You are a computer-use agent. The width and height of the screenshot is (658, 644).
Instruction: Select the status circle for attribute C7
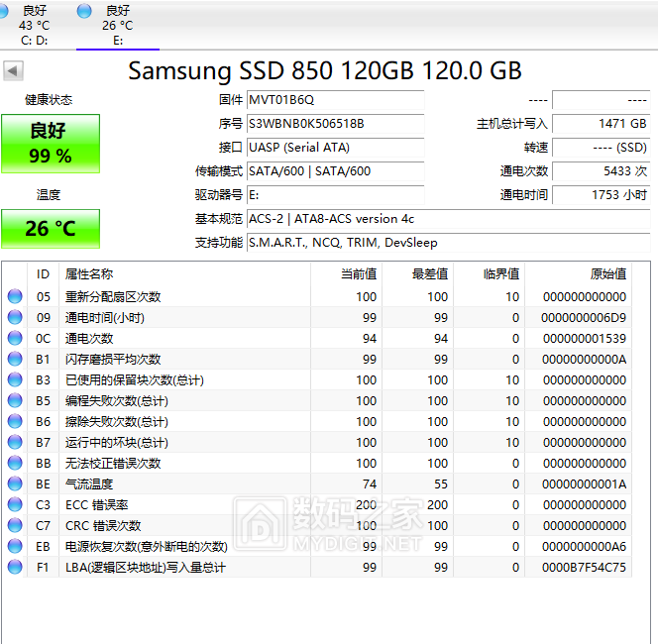click(15, 525)
